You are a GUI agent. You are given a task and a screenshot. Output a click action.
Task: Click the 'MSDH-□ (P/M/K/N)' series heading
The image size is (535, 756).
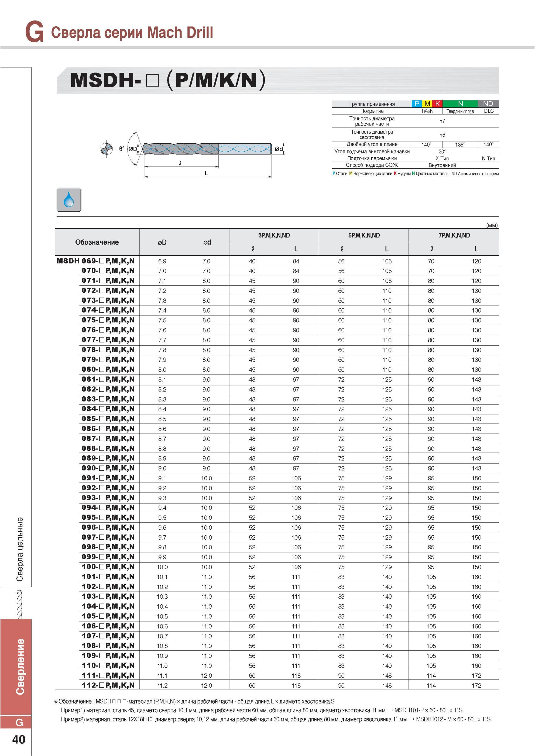pos(168,80)
